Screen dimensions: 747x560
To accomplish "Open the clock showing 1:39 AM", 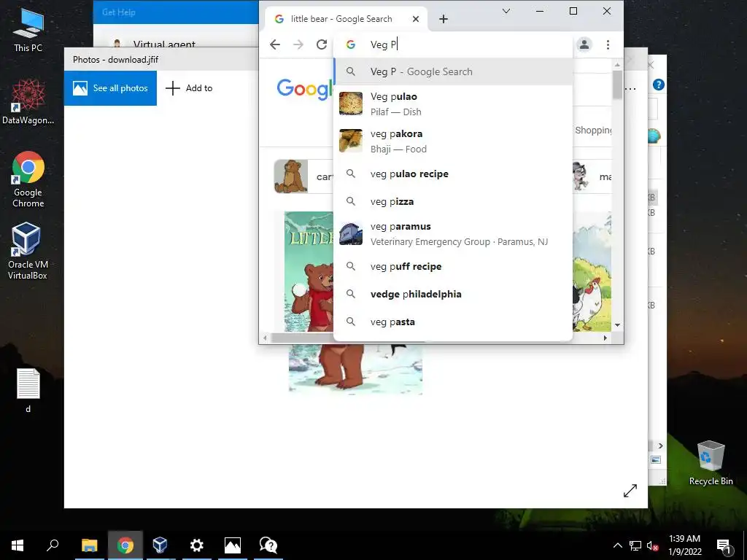I will (684, 545).
